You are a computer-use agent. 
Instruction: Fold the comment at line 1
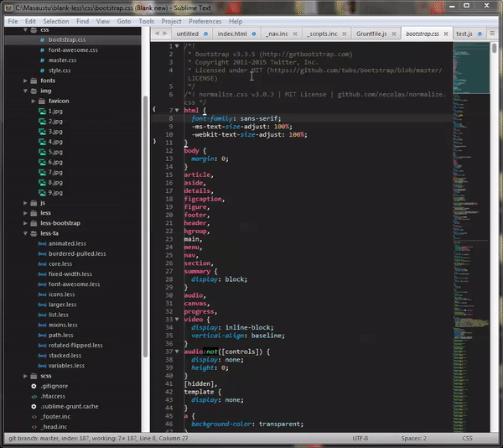tap(177, 46)
